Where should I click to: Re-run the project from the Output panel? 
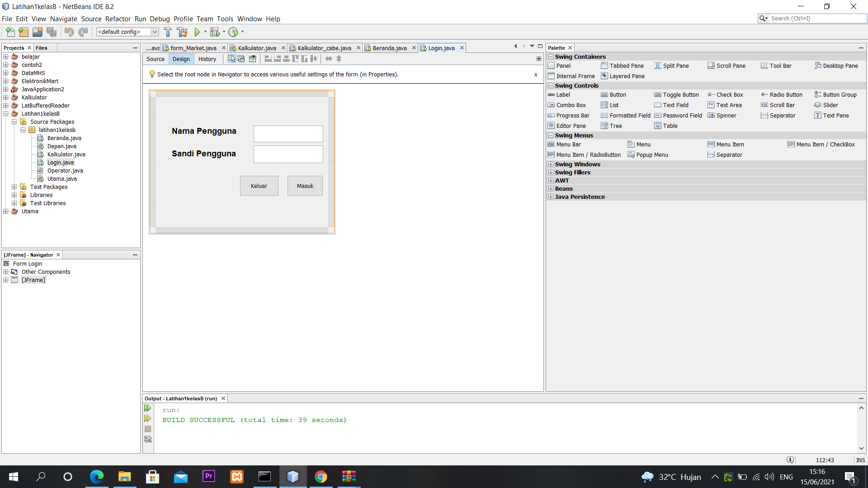click(147, 408)
